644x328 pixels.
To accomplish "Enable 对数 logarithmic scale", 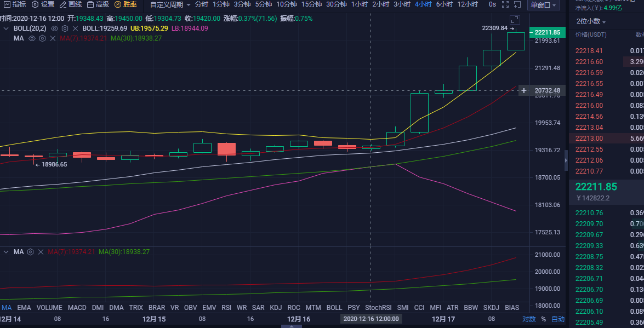I will pyautogui.click(x=528, y=318).
